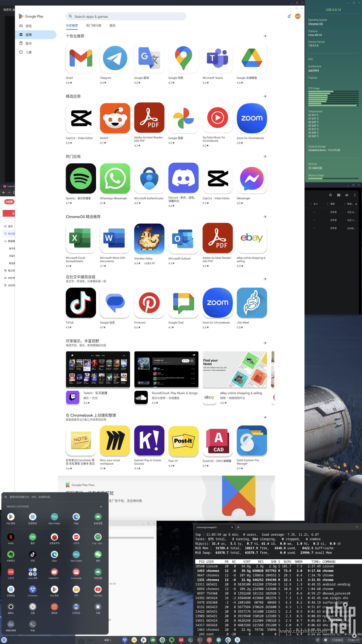Select the 为您推荐 tab
Screen dimensions: 362x644
[x=72, y=26]
